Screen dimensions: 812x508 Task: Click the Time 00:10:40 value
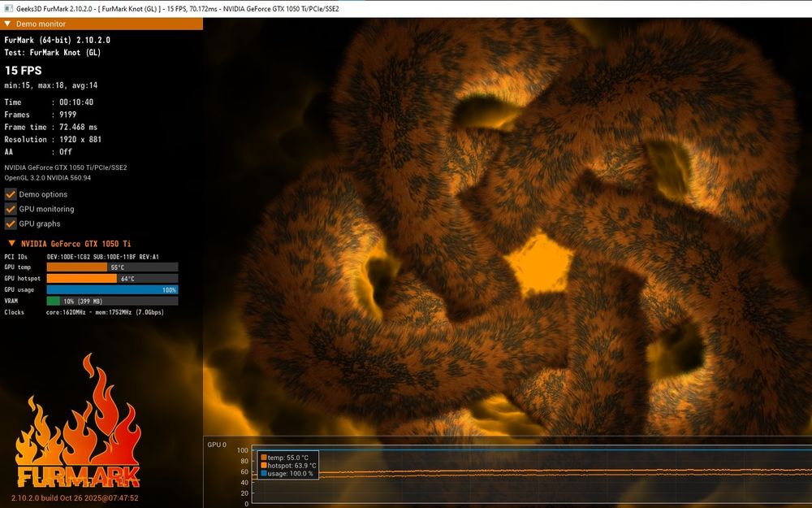coord(76,102)
